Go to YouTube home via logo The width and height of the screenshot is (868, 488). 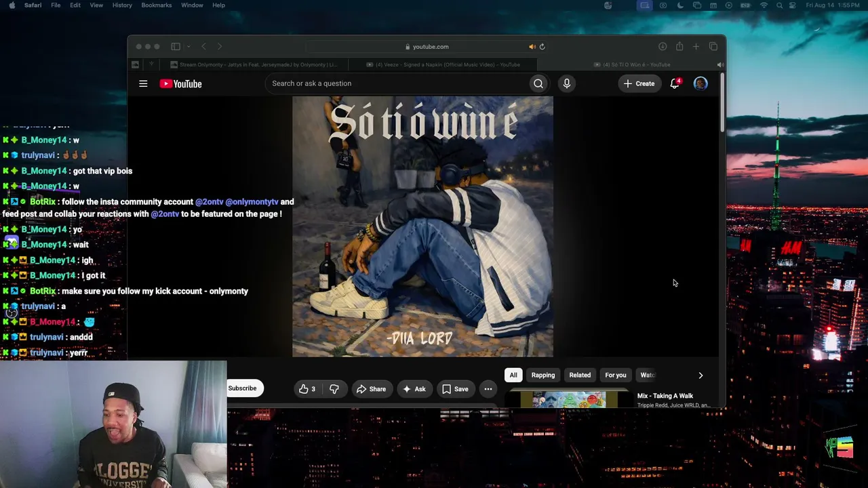[181, 83]
